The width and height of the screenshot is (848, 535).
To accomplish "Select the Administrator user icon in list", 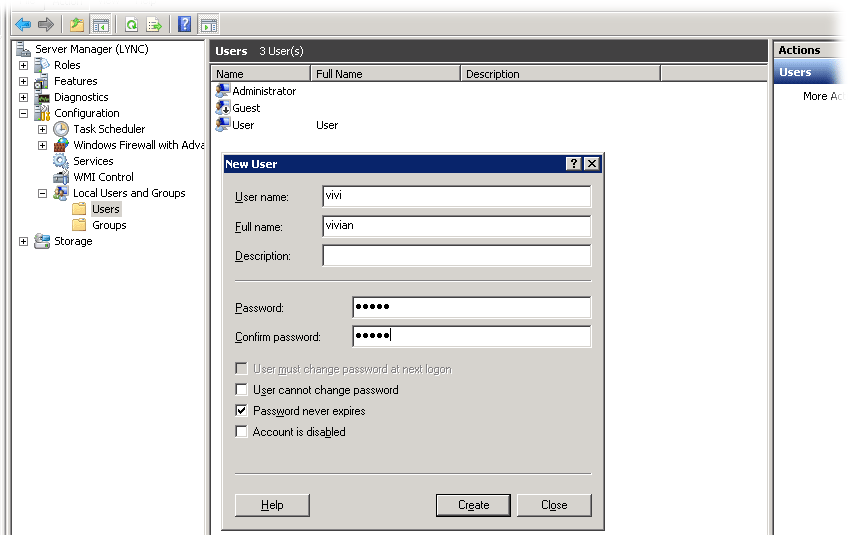I will pos(223,91).
